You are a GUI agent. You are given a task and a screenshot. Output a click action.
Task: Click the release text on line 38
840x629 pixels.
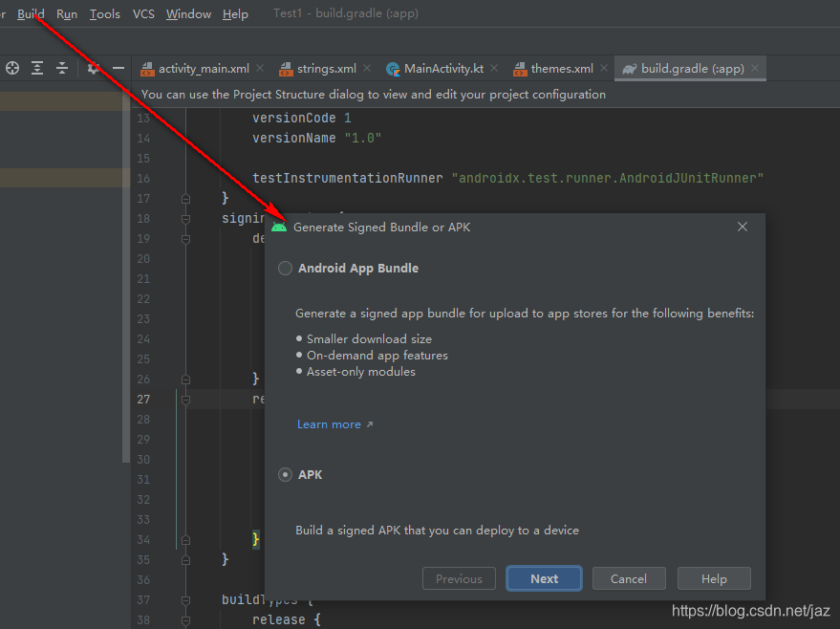click(x=279, y=619)
